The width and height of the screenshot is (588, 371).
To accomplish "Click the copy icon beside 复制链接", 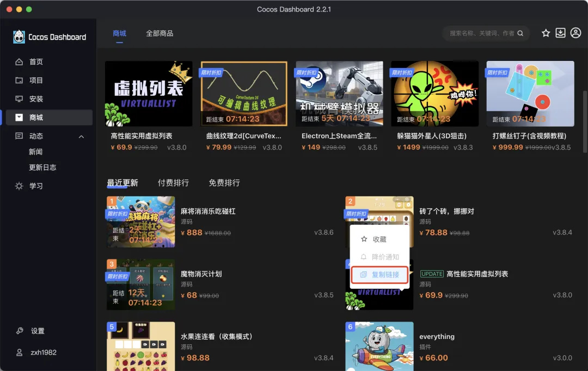I will point(363,275).
